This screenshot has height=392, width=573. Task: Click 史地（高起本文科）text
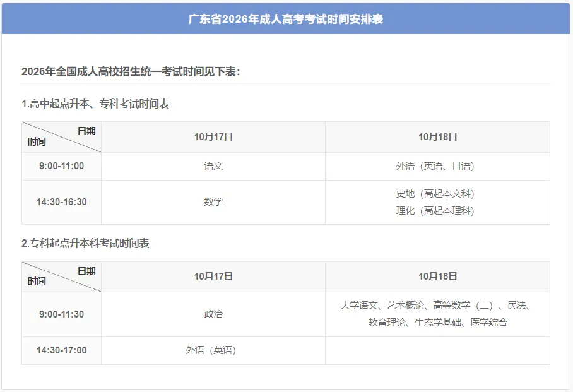(x=435, y=194)
